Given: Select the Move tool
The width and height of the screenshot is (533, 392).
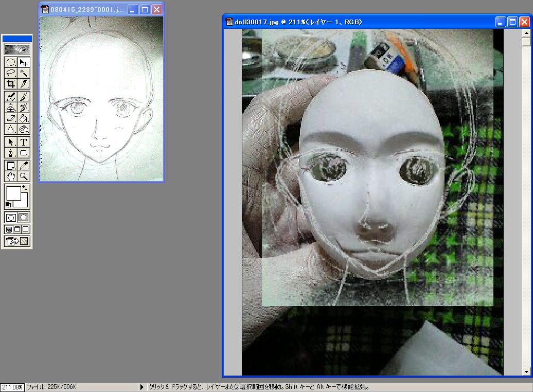Looking at the screenshot, I should click(x=24, y=62).
